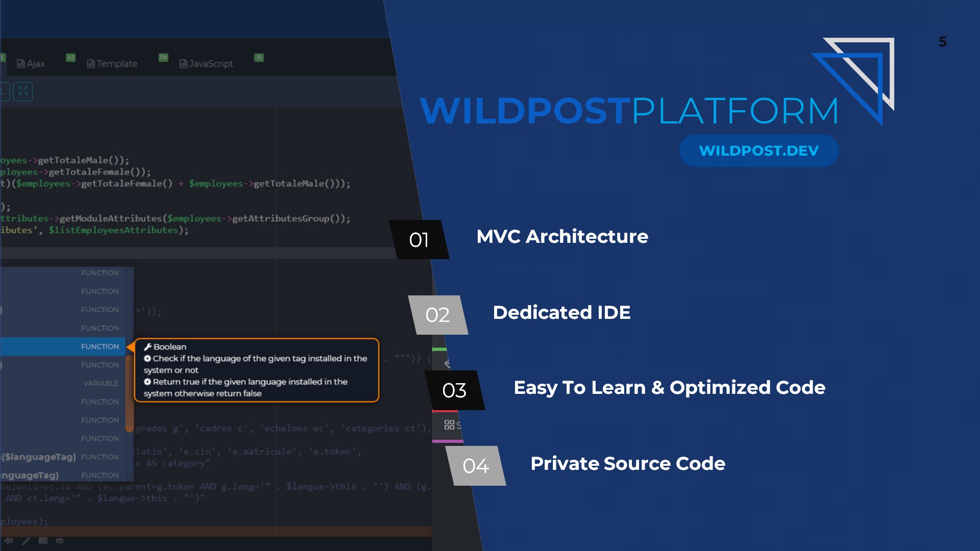The height and width of the screenshot is (551, 980).
Task: Click the 01 number badge
Action: 419,240
